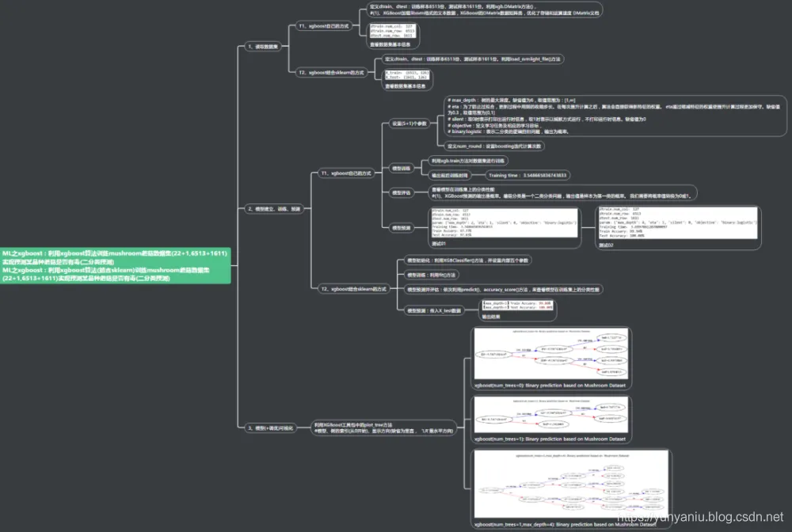Image resolution: width=792 pixels, height=532 pixels.
Task: Click the 'Training time: 3.548665836743833' node
Action: [x=527, y=175]
